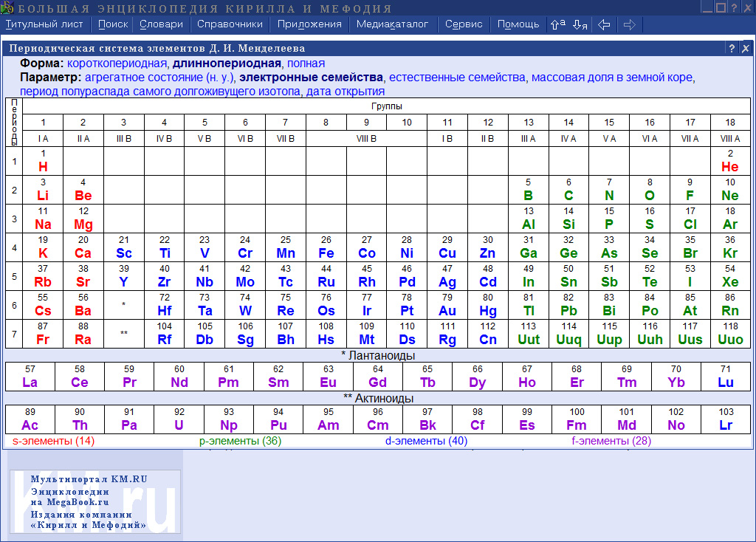Click the Мультипортал KM.RU link
Image resolution: width=756 pixels, height=542 pixels.
point(89,478)
